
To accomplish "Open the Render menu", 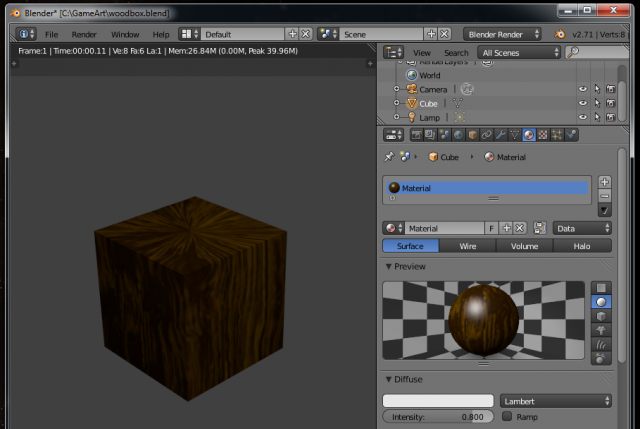I will click(x=84, y=34).
